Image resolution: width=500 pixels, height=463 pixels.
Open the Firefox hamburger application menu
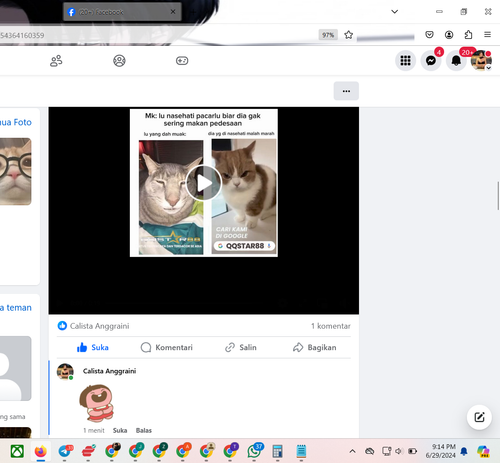pyautogui.click(x=487, y=35)
